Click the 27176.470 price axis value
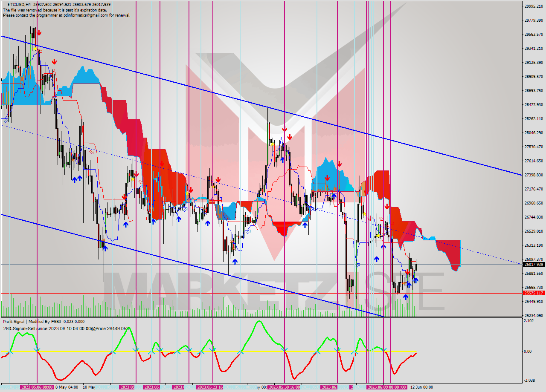This screenshot has height=392, width=546. pyautogui.click(x=534, y=189)
